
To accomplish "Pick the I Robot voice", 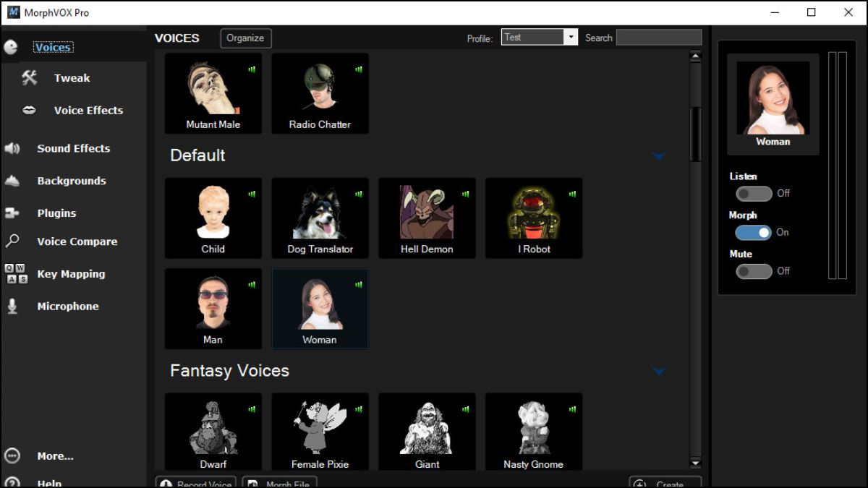I will [534, 218].
